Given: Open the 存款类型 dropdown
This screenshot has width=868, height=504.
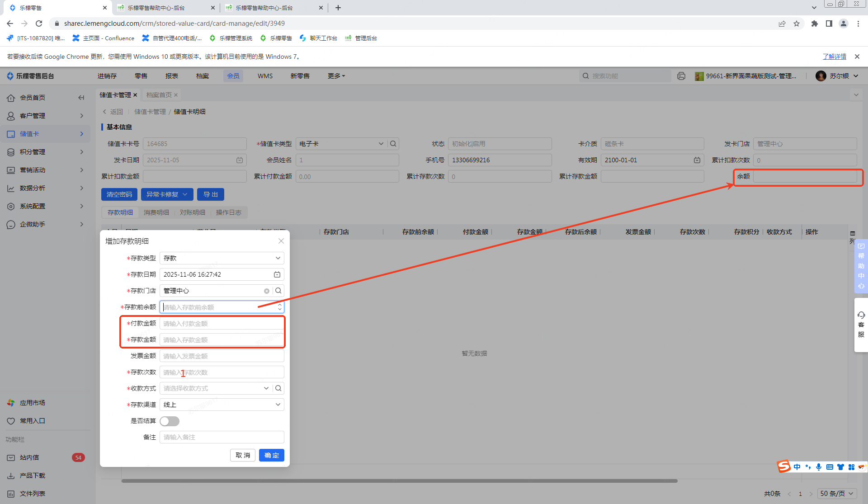Looking at the screenshot, I should pyautogui.click(x=222, y=258).
